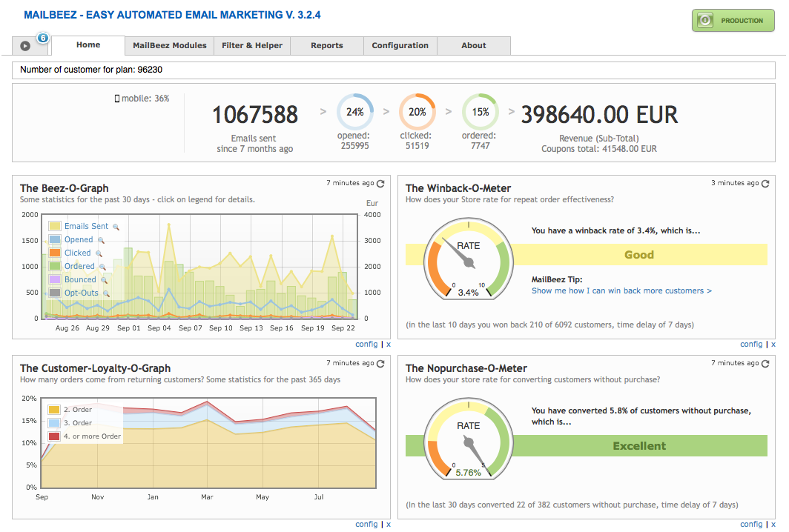The image size is (789, 532).
Task: Refresh the Nopurchase-O-Meter widget
Action: (765, 364)
